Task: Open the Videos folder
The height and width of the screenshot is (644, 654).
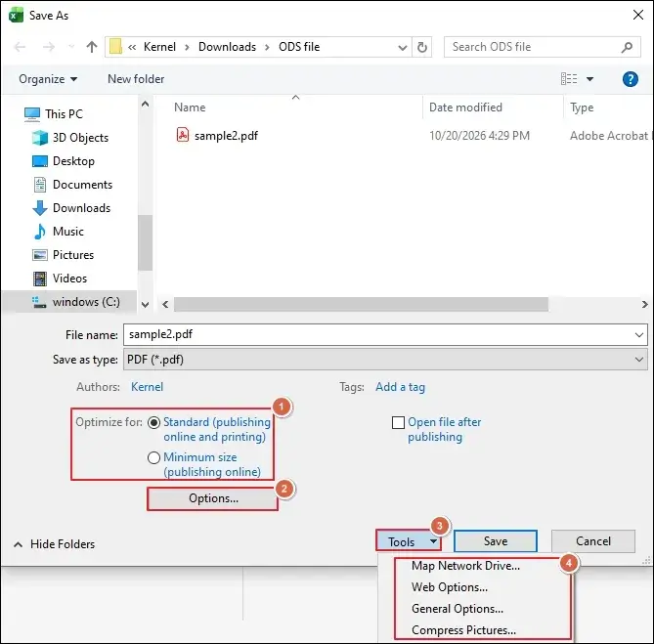Action: tap(69, 279)
